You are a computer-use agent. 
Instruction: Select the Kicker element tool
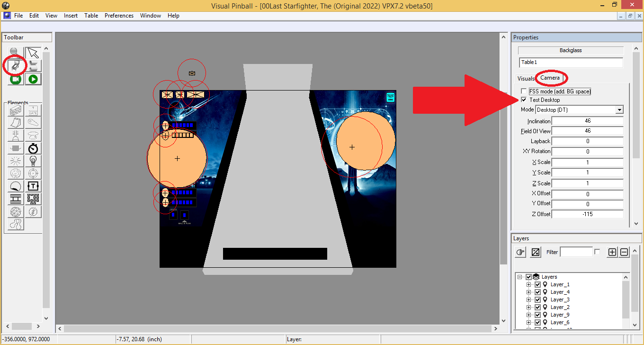[x=16, y=174]
